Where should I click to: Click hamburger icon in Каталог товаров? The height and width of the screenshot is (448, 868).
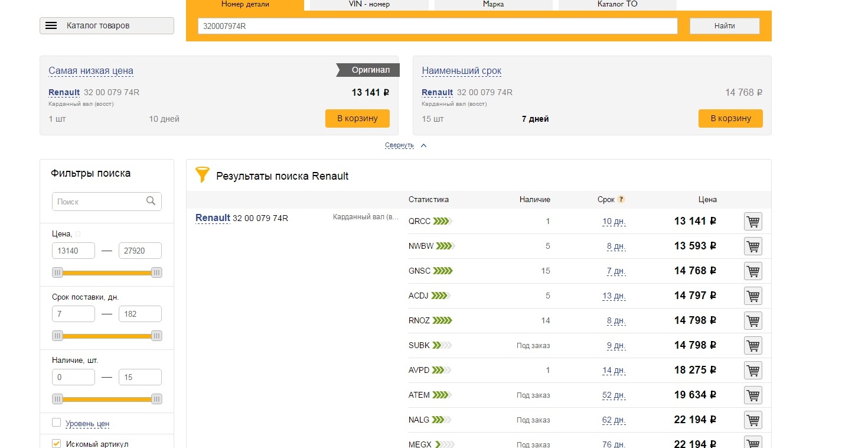pyautogui.click(x=51, y=25)
